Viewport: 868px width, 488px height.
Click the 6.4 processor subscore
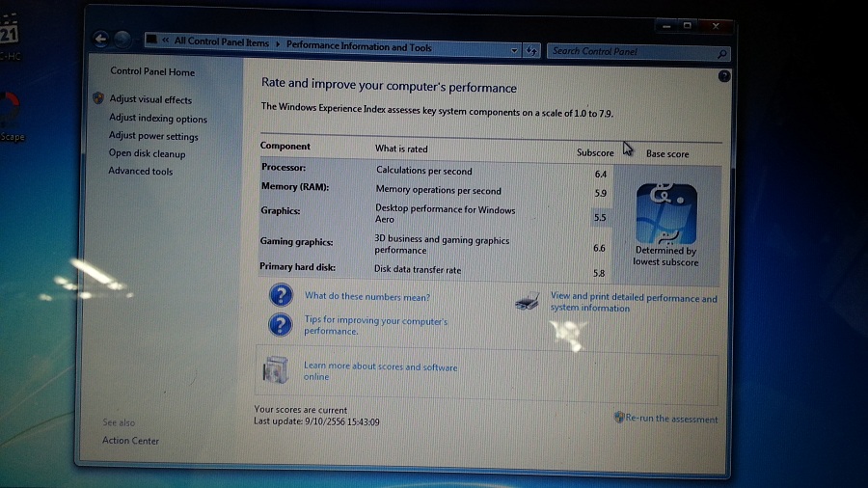pos(601,174)
